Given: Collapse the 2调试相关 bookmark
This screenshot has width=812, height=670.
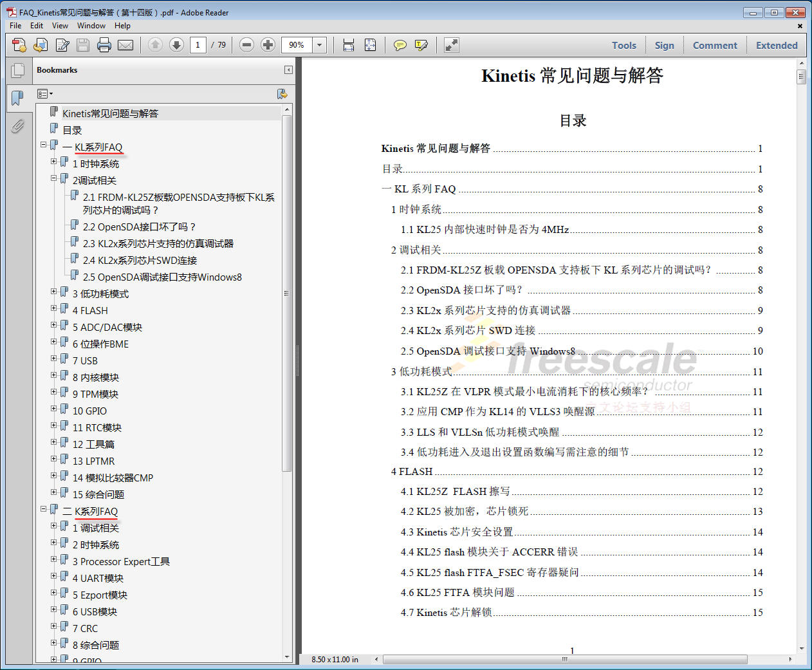Looking at the screenshot, I should click(54, 178).
